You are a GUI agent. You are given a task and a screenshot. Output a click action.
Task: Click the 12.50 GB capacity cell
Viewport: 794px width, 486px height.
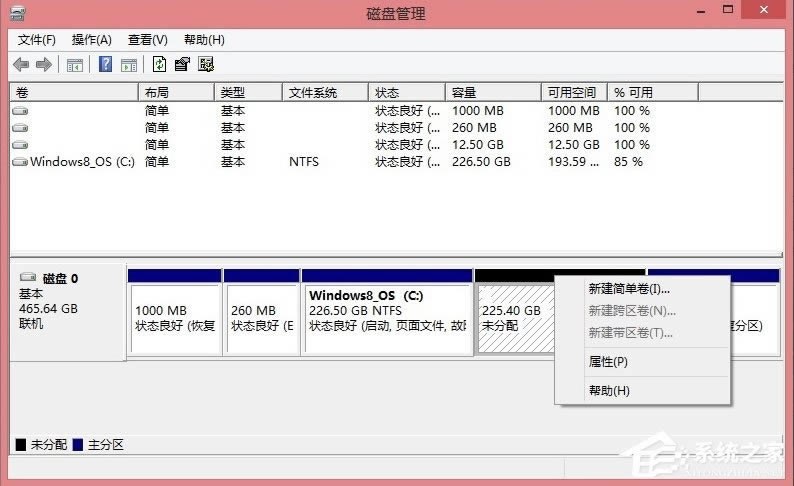point(478,145)
